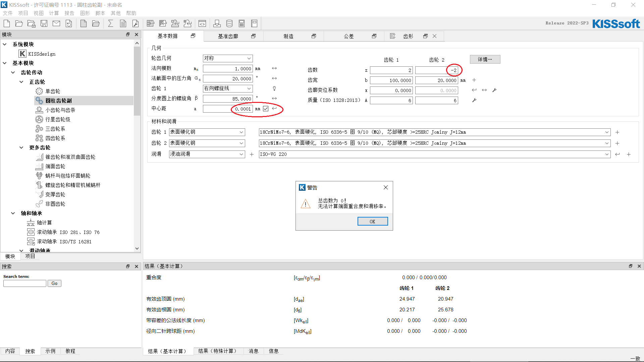
Task: Open the calculator icon
Action: click(242, 23)
